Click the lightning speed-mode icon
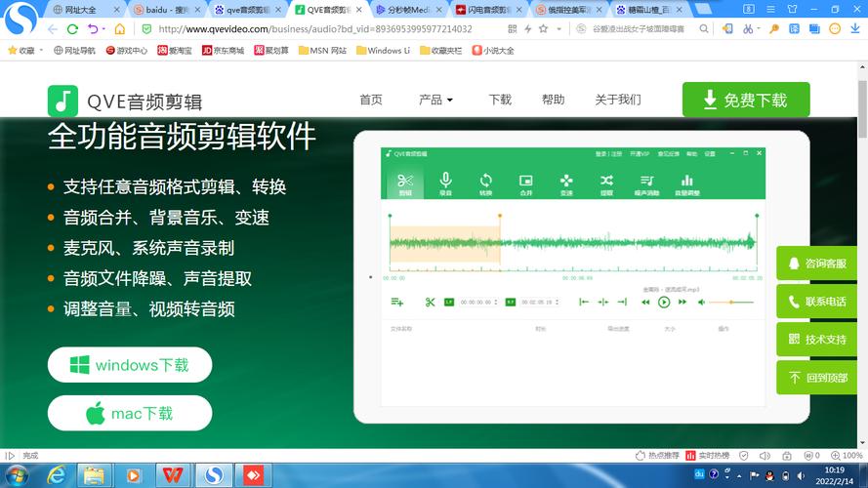 527,28
